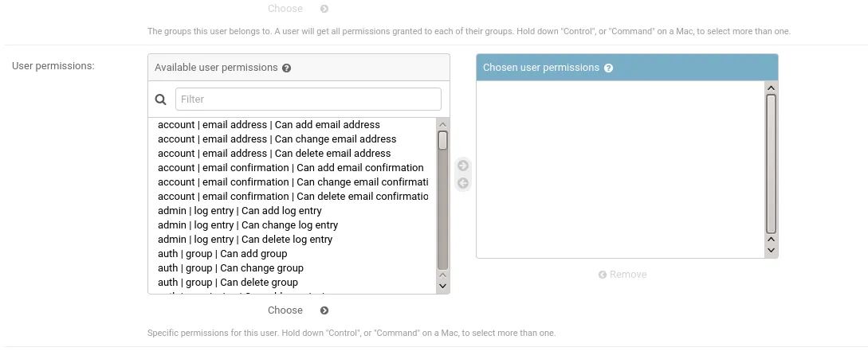
Task: Click scrollbar down arrow in chosen permissions box
Action: 771,250
